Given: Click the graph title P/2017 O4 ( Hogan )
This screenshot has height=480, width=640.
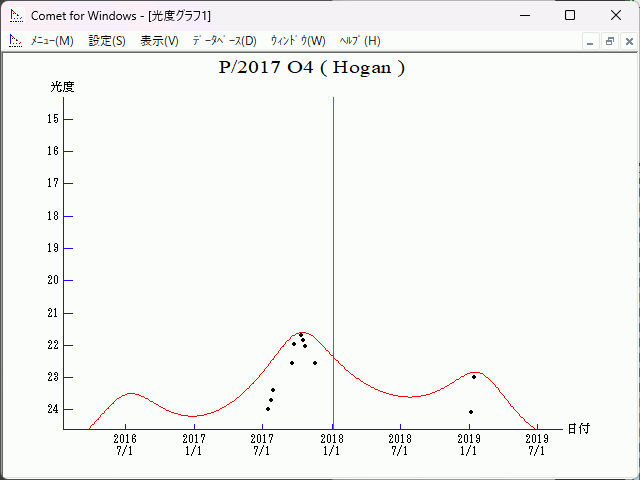Looking at the screenshot, I should click(312, 68).
